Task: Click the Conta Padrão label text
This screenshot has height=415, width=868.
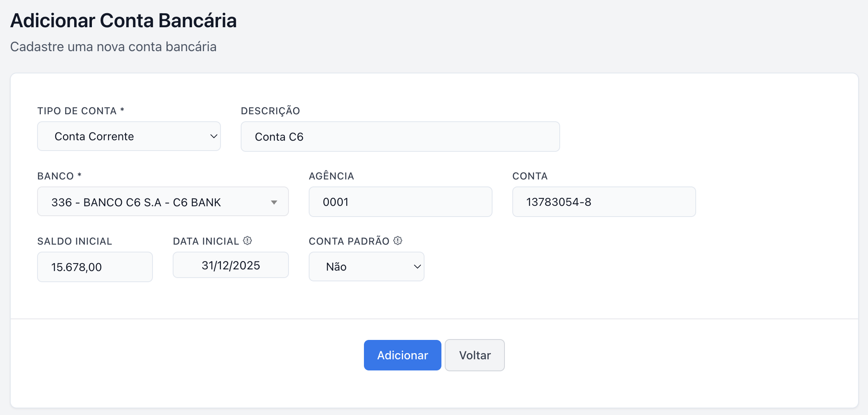Action: click(x=349, y=241)
